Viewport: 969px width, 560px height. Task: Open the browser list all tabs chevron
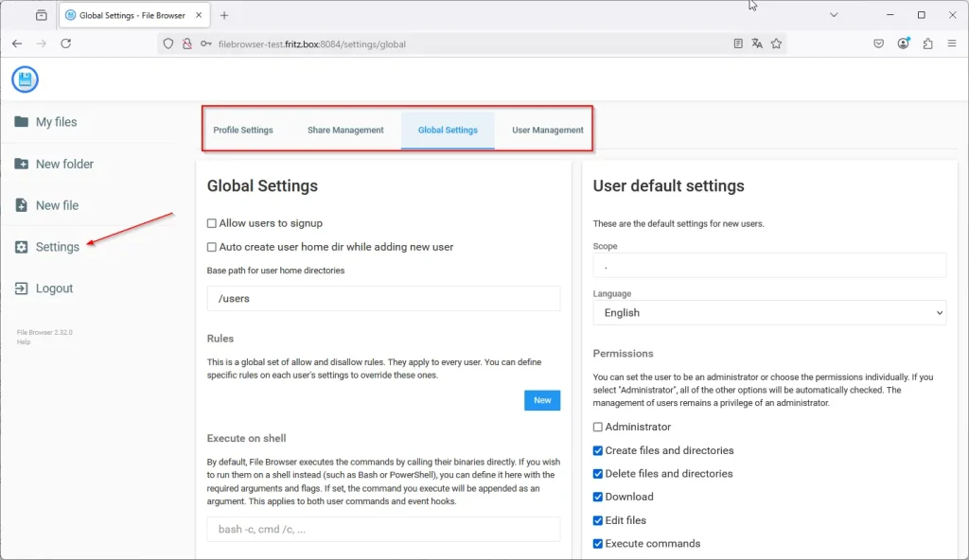point(834,15)
